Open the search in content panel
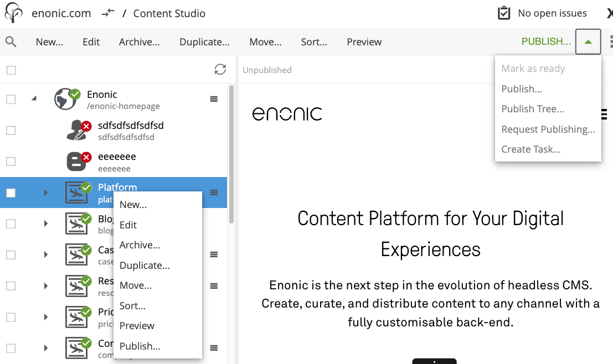This screenshot has width=613, height=364. (x=12, y=41)
